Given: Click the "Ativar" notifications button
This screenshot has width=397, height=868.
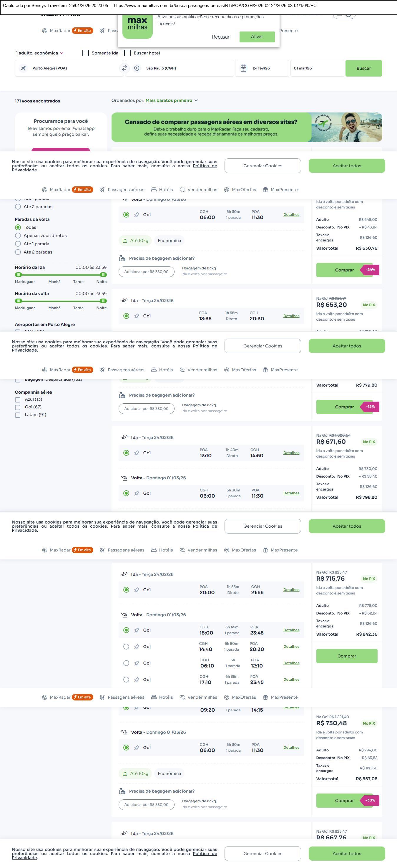Looking at the screenshot, I should (x=257, y=37).
